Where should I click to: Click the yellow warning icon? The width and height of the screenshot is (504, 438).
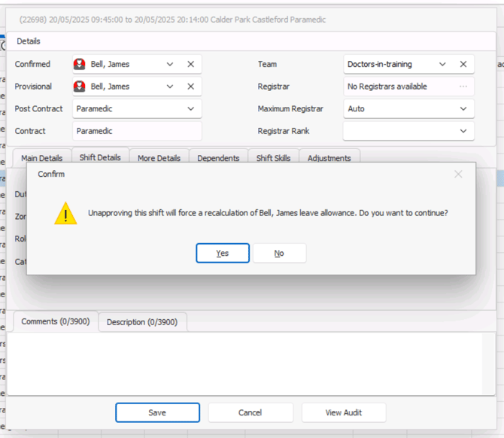tap(65, 213)
